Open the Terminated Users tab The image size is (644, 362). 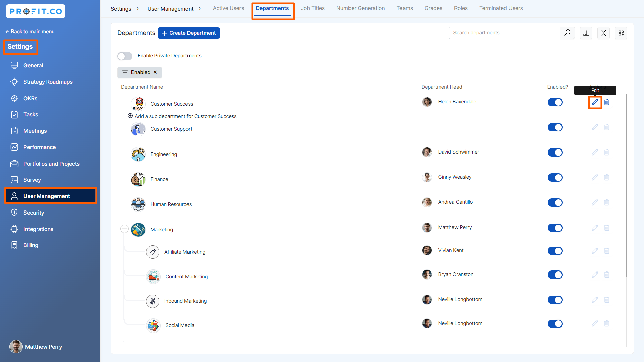(x=500, y=8)
